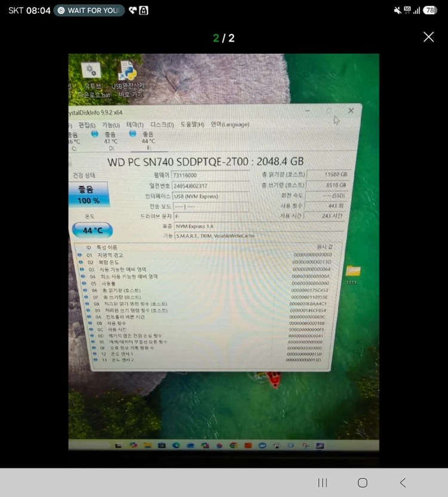Click power on count value 443 회
Image resolution: width=448 pixels, height=497 pixels.
(x=325, y=205)
